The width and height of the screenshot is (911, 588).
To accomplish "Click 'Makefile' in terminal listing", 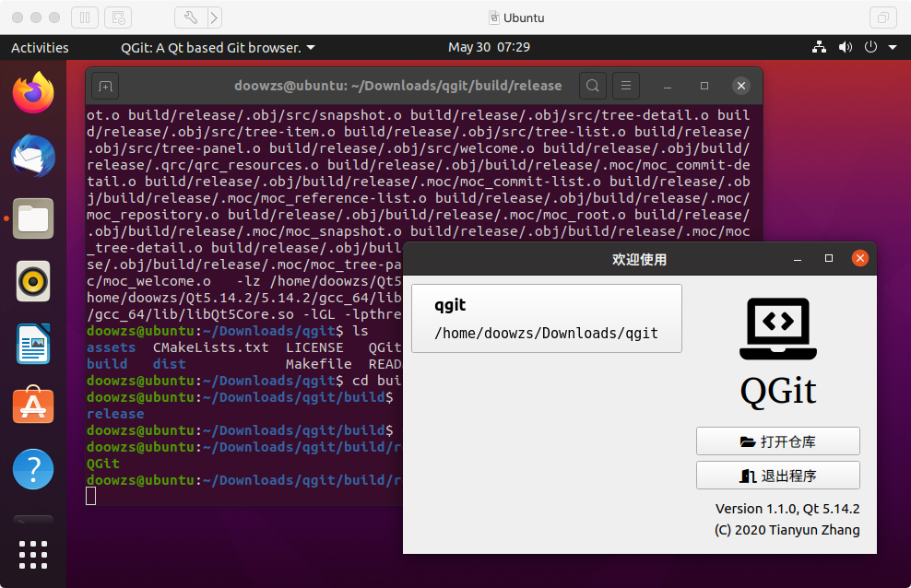I will tap(318, 364).
